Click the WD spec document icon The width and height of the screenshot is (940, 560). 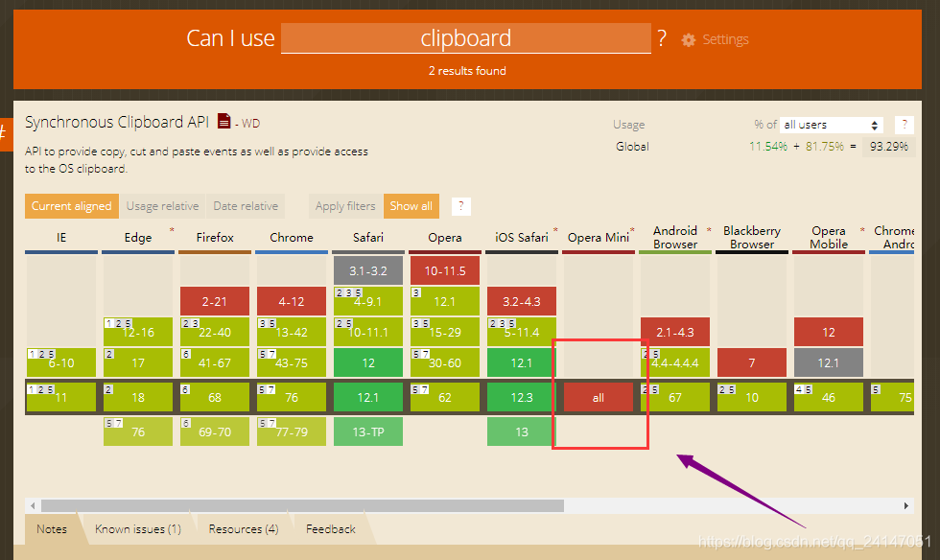pyautogui.click(x=223, y=121)
